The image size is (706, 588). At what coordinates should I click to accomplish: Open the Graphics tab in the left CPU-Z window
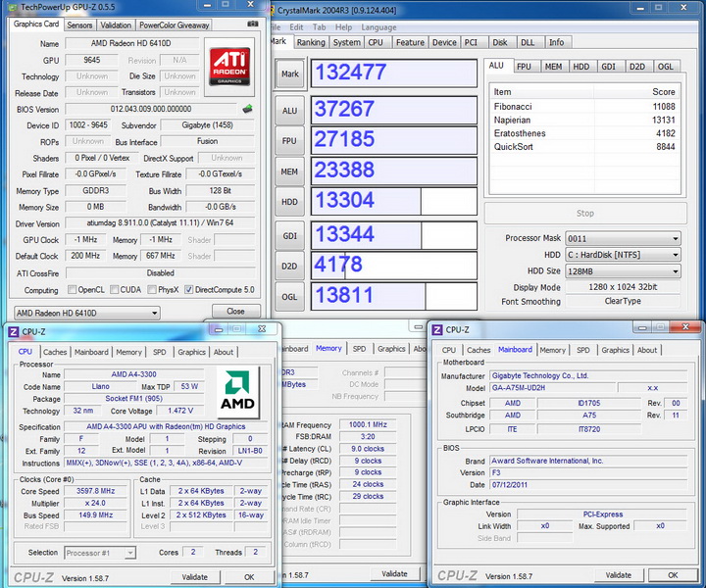pyautogui.click(x=191, y=352)
